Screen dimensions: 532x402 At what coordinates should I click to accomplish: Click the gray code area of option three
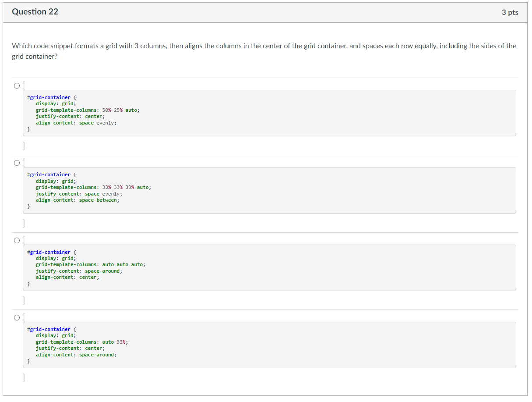coord(307,267)
